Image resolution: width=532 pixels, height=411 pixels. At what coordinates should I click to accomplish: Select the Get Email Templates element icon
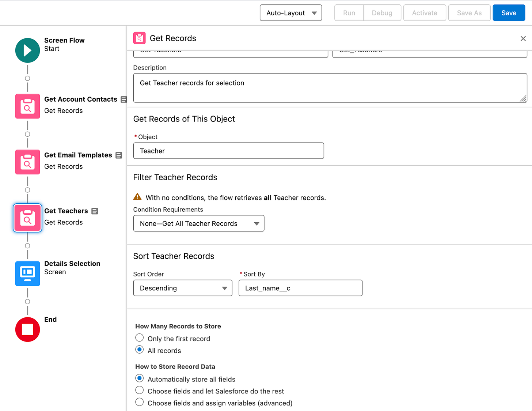[27, 162]
